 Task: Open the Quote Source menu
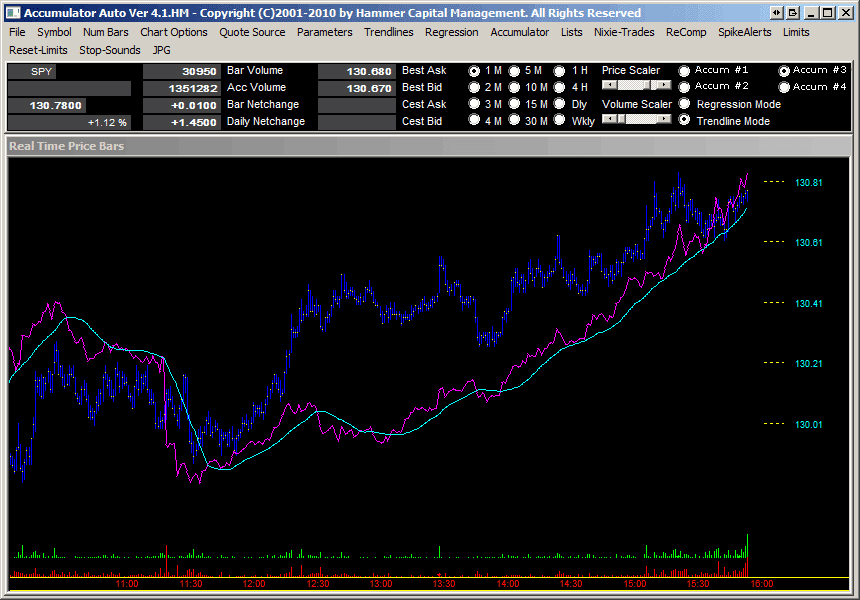coord(252,32)
